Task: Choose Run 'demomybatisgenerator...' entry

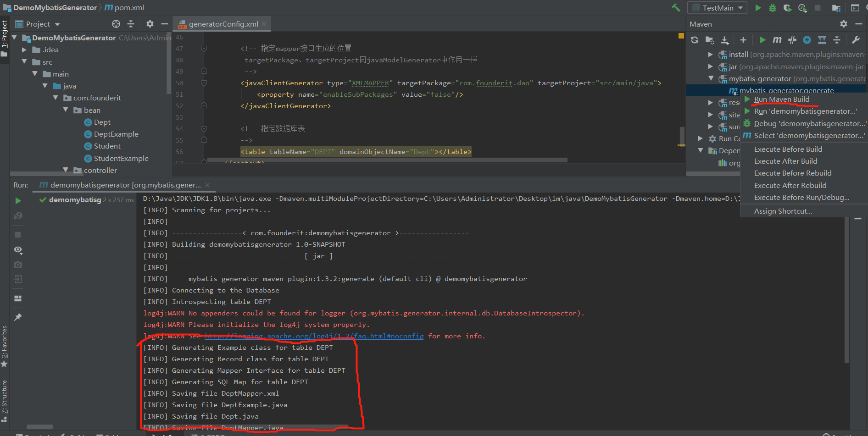Action: [x=806, y=111]
